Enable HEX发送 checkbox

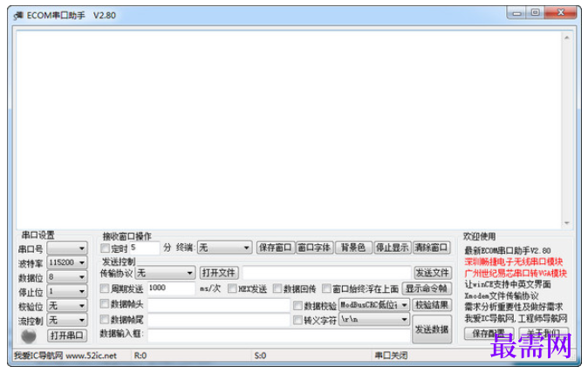coord(232,288)
